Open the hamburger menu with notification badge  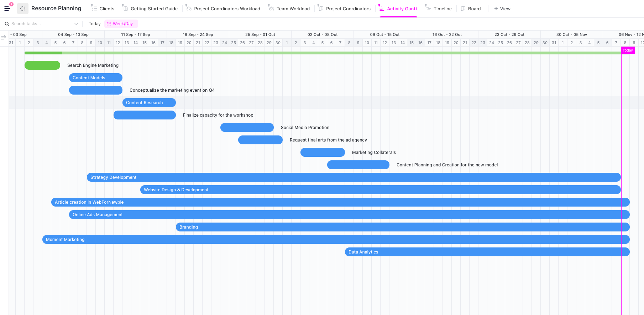(7, 9)
